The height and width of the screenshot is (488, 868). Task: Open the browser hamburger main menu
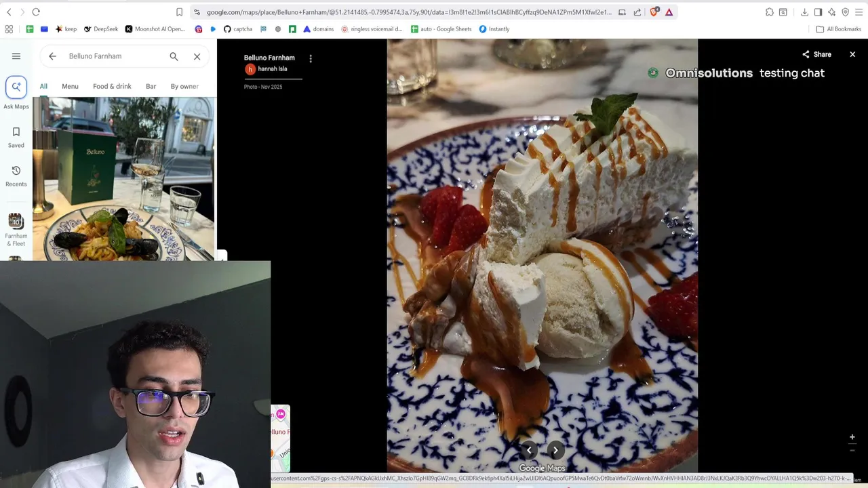859,12
